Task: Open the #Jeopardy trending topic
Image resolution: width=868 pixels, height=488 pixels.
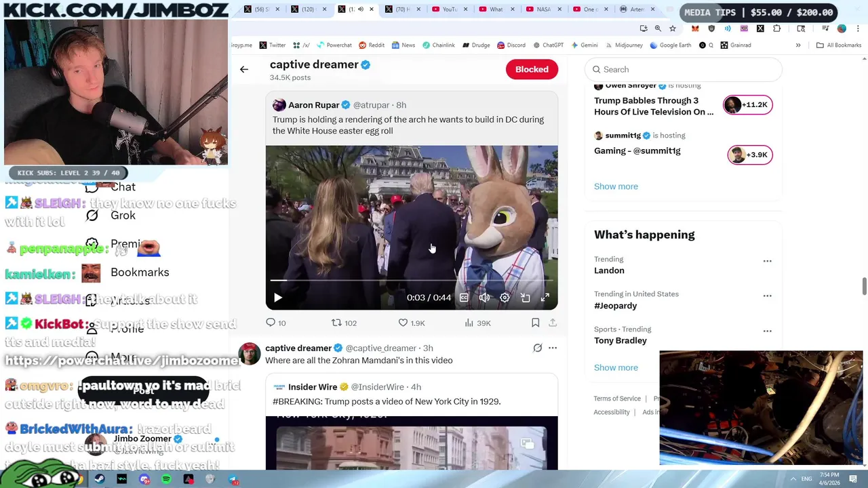Action: tap(615, 306)
